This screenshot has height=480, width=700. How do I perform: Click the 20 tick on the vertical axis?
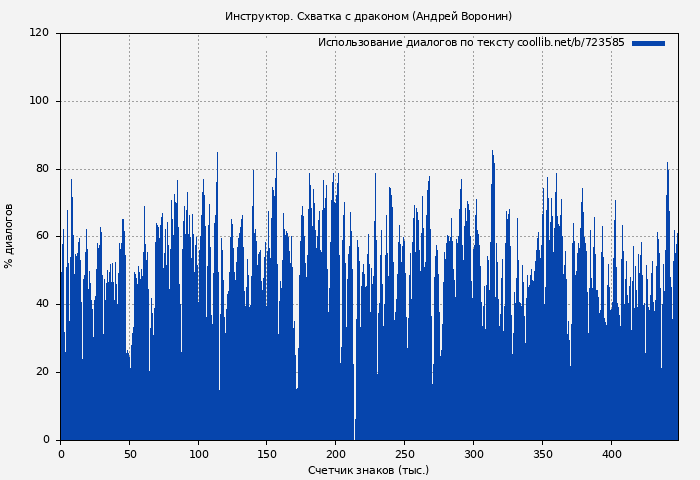(x=43, y=372)
